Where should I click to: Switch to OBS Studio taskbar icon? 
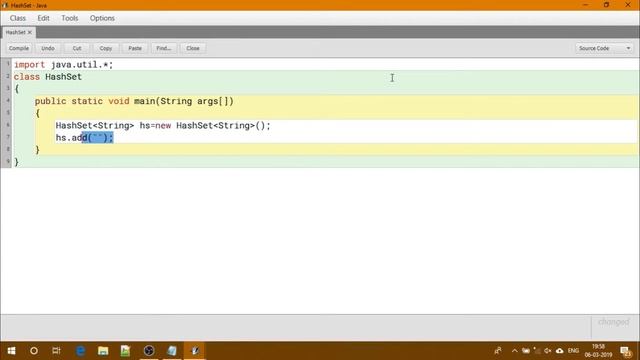tap(149, 351)
